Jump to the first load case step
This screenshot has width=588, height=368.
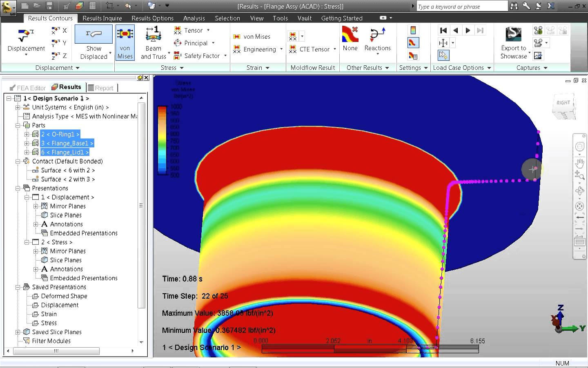[443, 30]
